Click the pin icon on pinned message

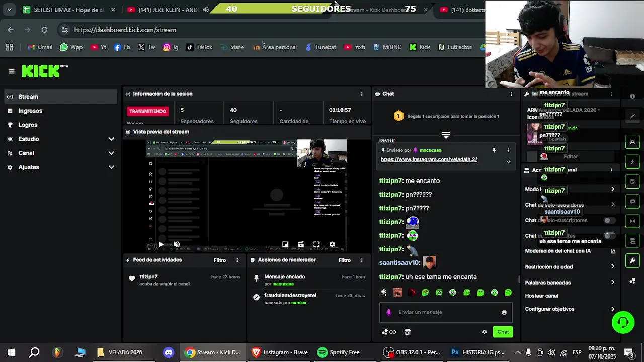494,150
